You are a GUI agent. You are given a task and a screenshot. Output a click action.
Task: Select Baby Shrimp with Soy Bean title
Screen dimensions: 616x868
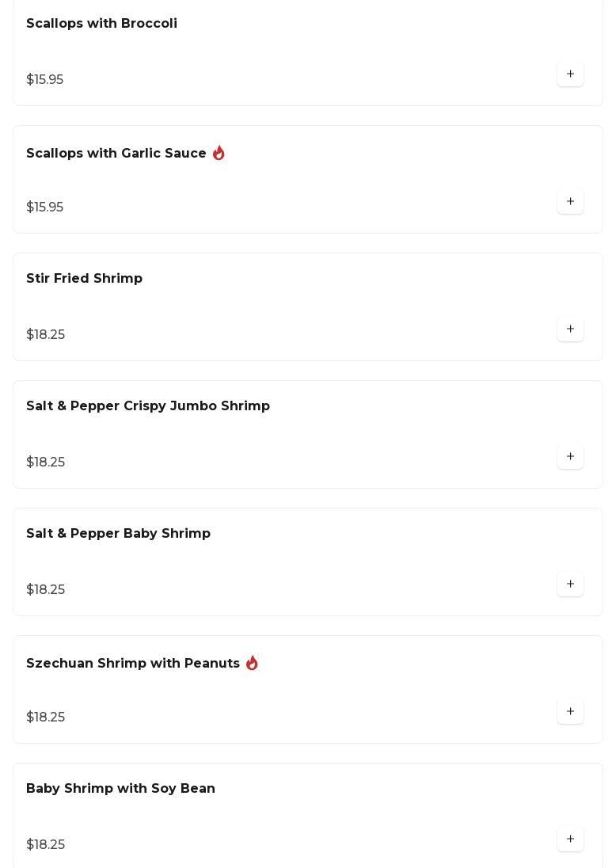[x=120, y=789]
